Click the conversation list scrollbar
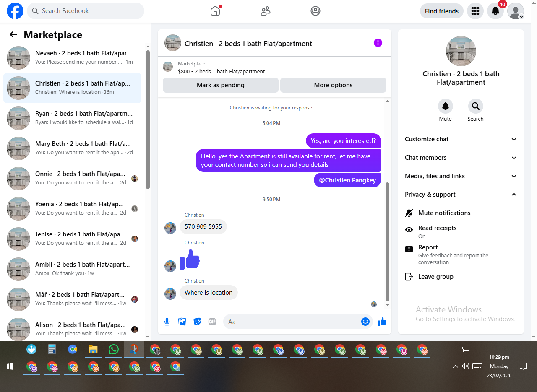The width and height of the screenshot is (537, 392). 148,119
